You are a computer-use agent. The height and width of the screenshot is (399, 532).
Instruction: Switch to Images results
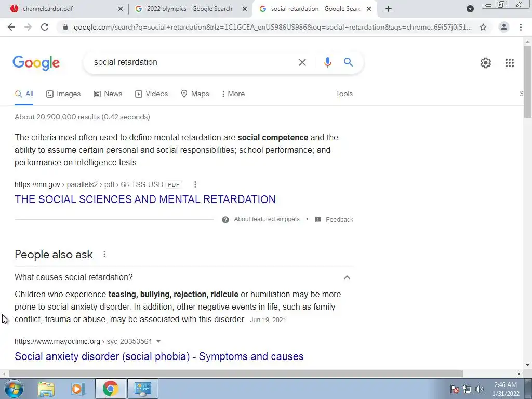coord(63,94)
